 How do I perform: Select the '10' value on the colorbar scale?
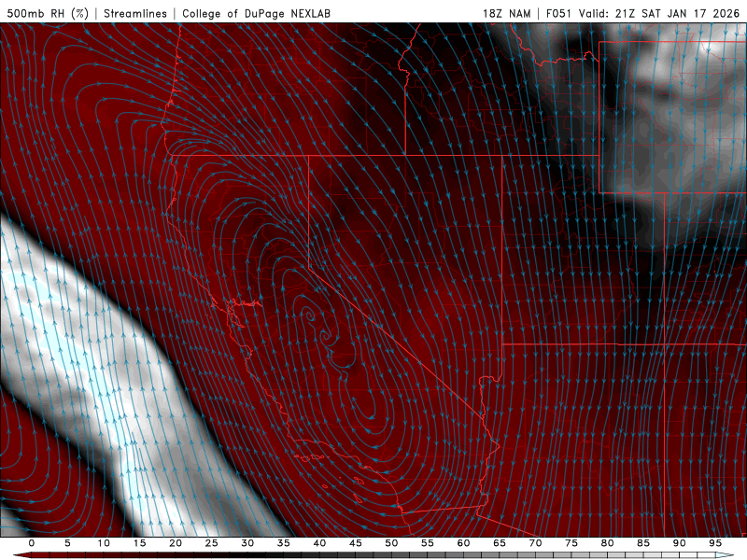point(104,543)
